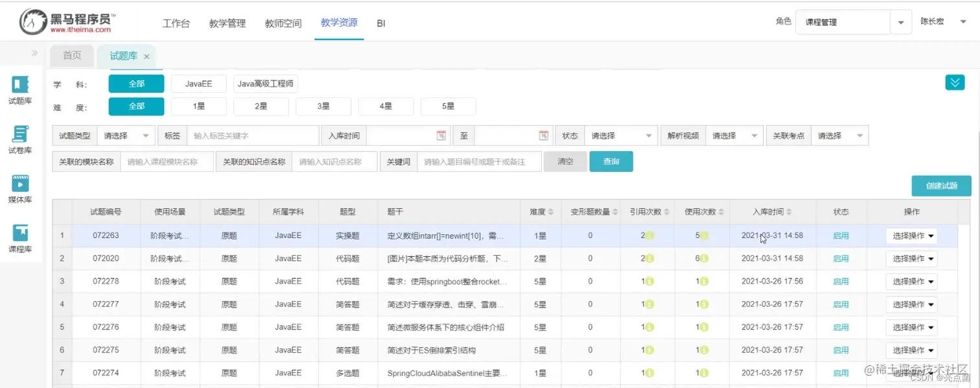Open the 状态 dropdown
This screenshot has height=388, width=980.
pyautogui.click(x=621, y=136)
